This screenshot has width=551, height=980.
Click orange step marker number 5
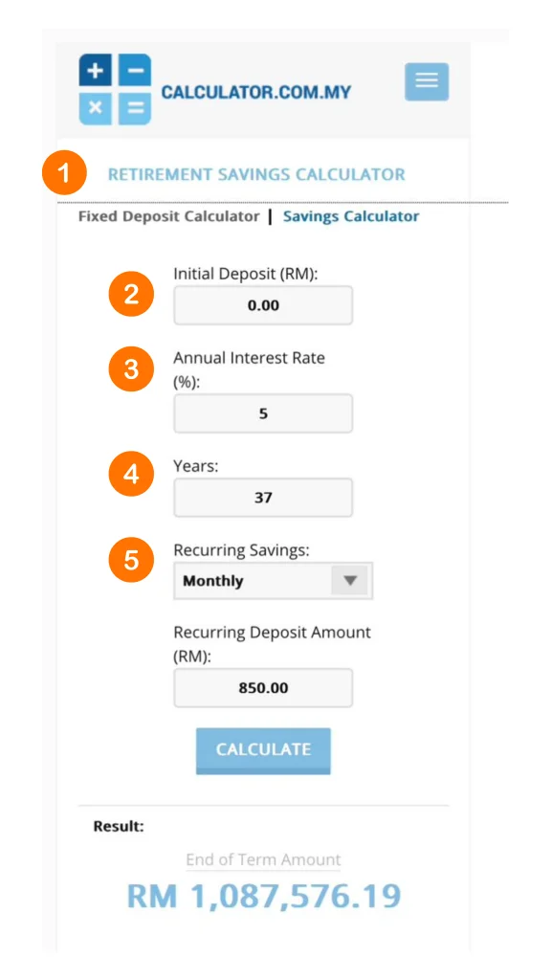131,560
